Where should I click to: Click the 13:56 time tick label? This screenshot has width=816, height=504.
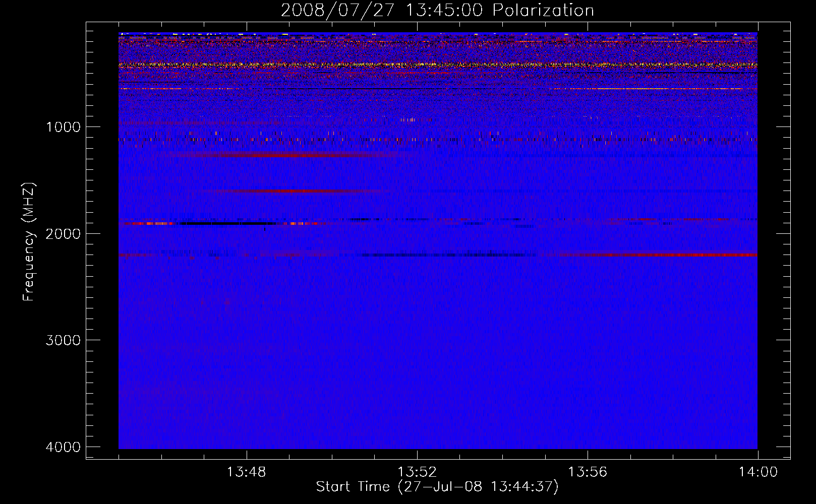click(x=588, y=472)
